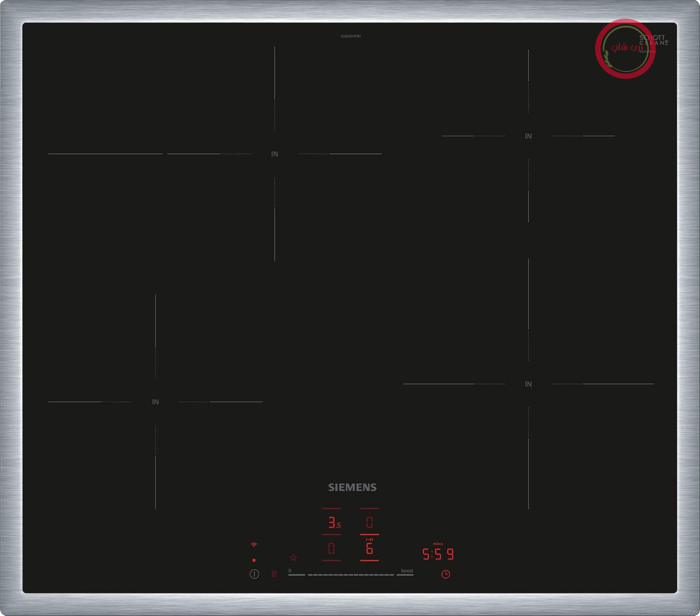This screenshot has height=616, width=700.
Task: Tap the red flex zone bars icon
Action: pos(274,574)
